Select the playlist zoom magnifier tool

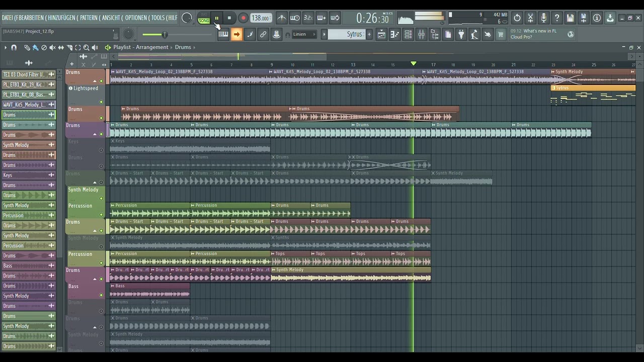pos(87,47)
